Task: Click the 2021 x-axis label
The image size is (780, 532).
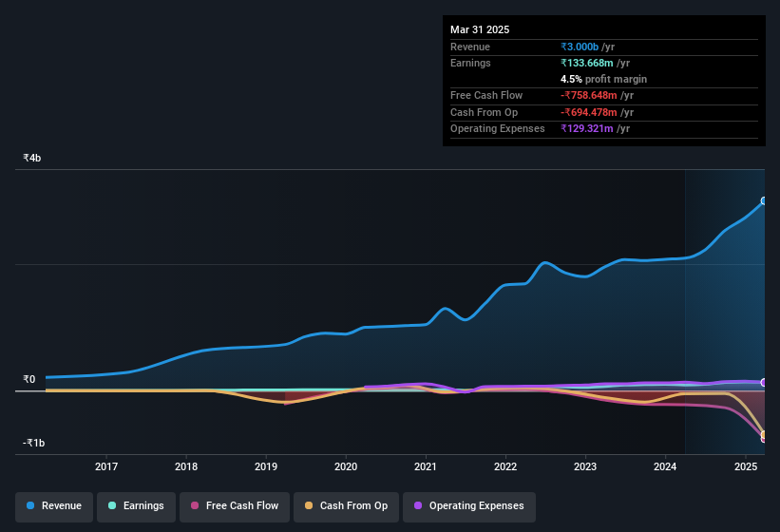Action: 426,466
